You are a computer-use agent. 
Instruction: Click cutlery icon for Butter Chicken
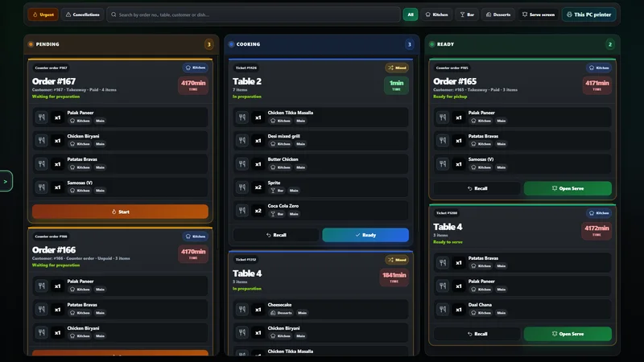coord(242,164)
